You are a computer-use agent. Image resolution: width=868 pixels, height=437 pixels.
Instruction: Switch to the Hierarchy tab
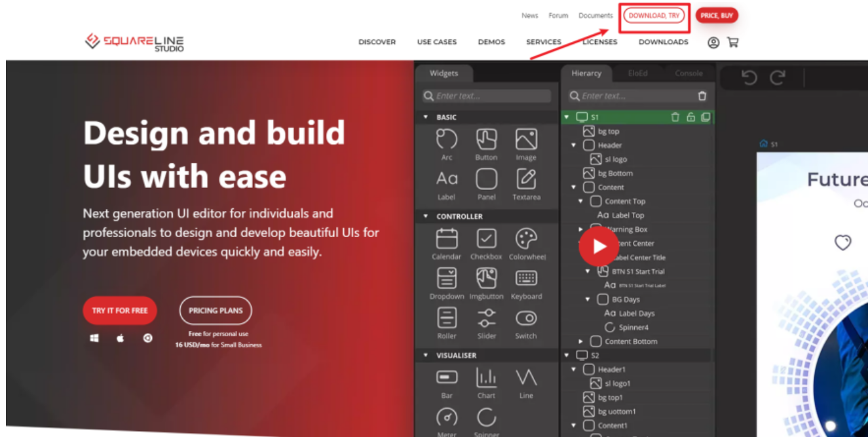pos(586,73)
